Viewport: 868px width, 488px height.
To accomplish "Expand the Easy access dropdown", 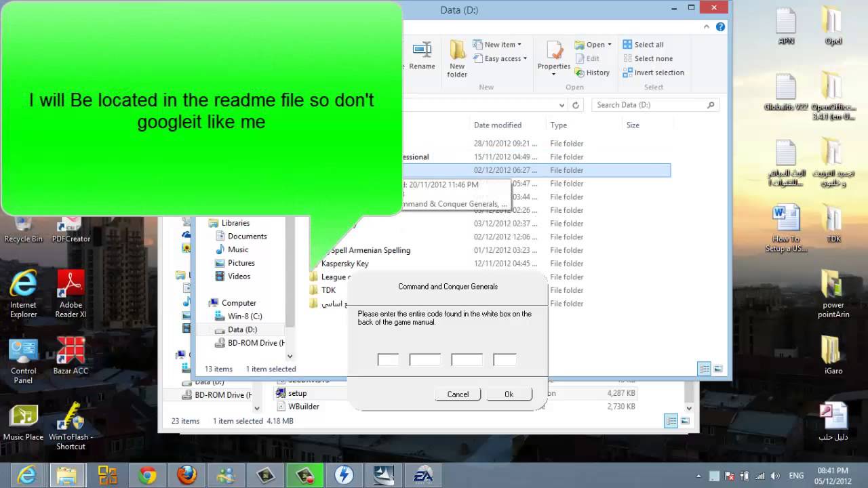I will [x=500, y=58].
